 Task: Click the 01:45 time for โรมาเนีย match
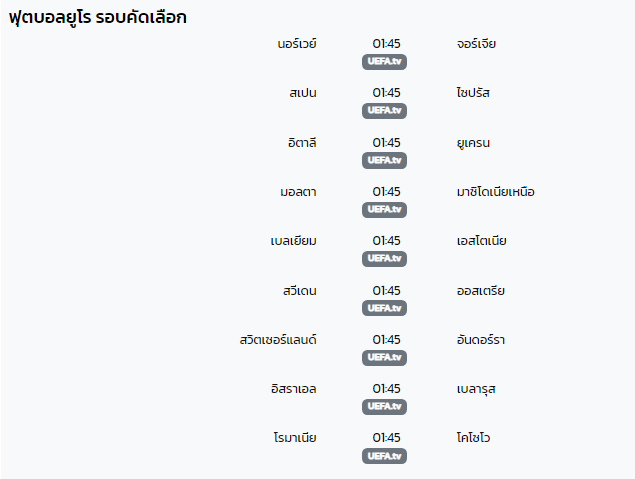coord(386,438)
